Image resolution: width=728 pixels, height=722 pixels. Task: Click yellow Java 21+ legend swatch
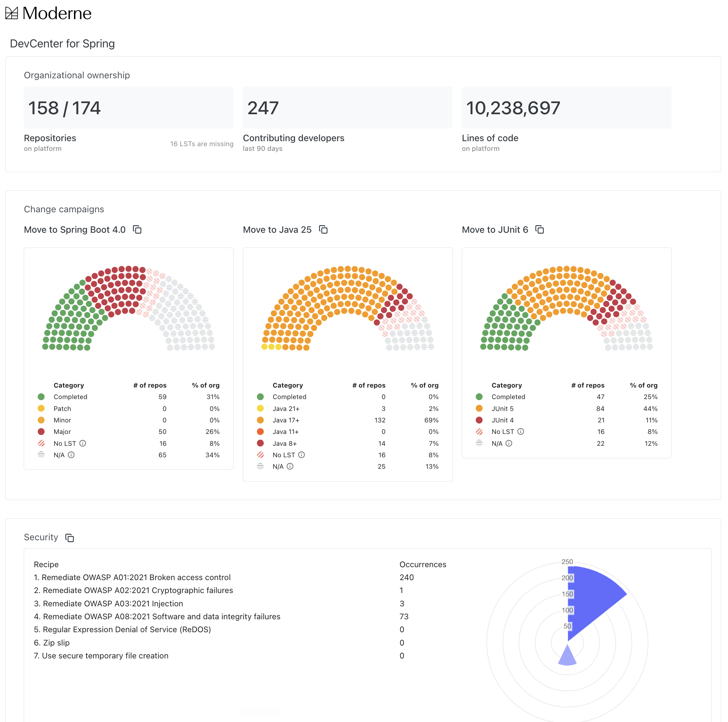coord(261,408)
